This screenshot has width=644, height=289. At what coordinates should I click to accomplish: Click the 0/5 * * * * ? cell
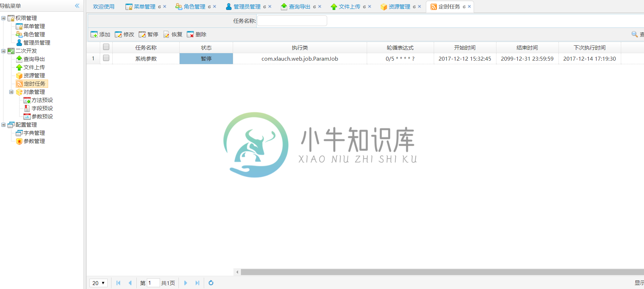click(400, 59)
